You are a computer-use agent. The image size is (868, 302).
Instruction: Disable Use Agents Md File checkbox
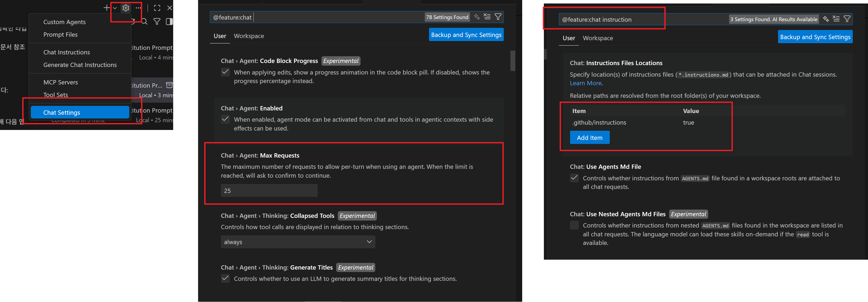574,178
